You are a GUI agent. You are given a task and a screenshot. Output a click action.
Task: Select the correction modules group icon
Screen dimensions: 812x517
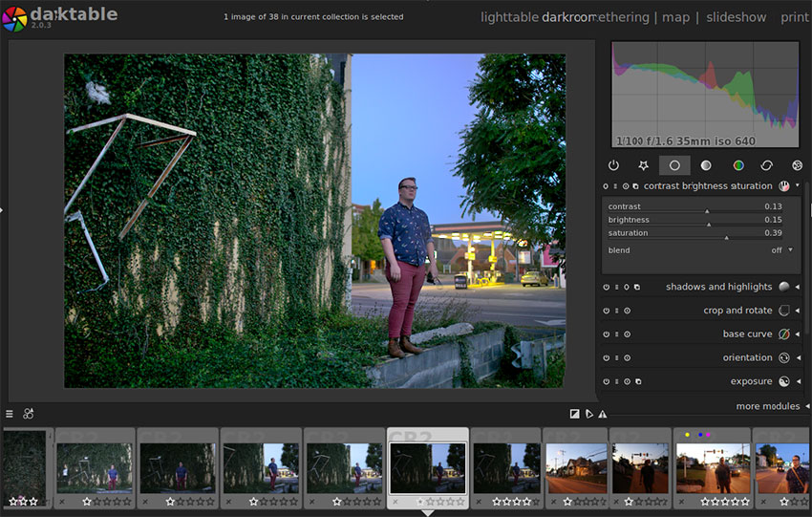pyautogui.click(x=767, y=165)
